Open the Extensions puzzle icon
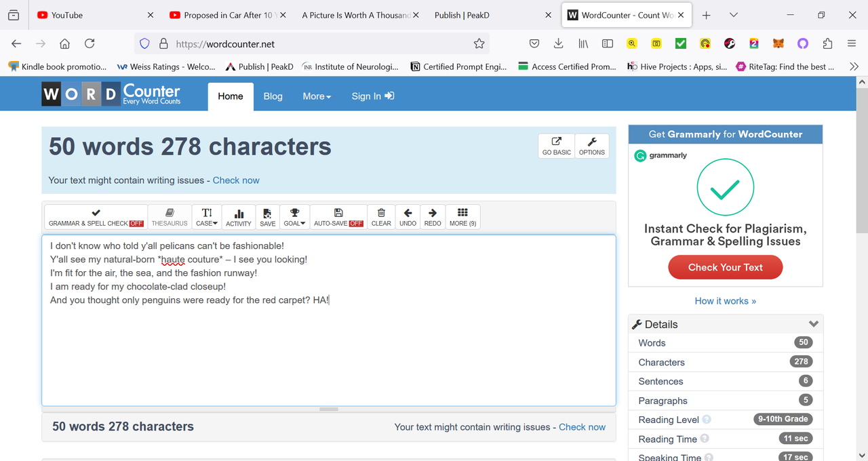This screenshot has width=868, height=461. 827,43
